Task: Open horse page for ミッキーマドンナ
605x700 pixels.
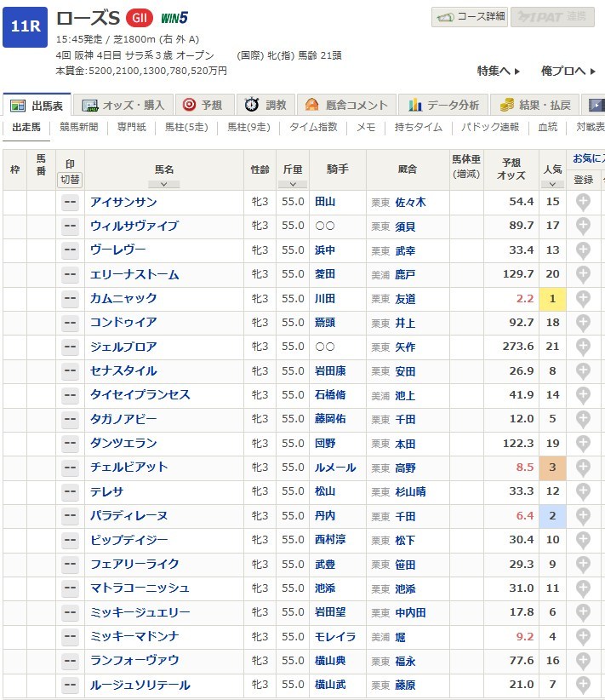Action: (x=134, y=636)
